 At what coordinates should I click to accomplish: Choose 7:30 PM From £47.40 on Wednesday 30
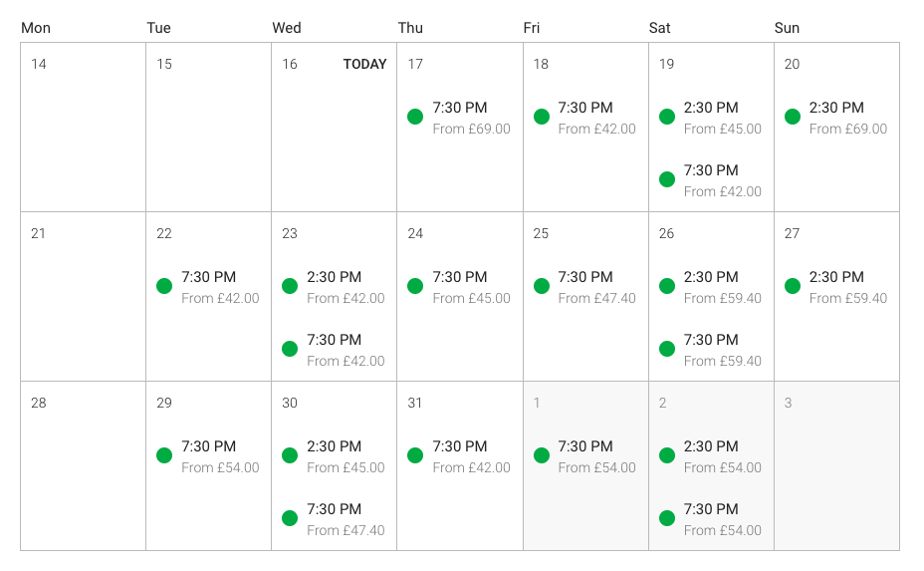pyautogui.click(x=334, y=519)
